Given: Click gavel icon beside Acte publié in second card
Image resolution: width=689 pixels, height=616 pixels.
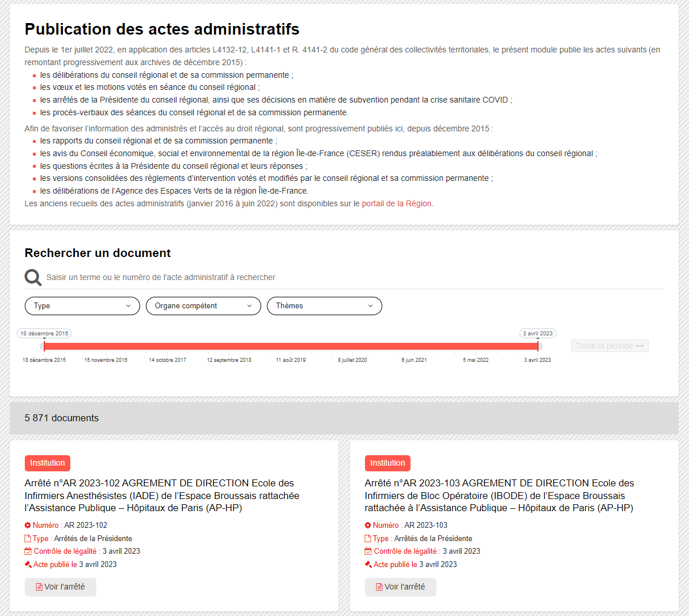Looking at the screenshot, I should tap(368, 564).
